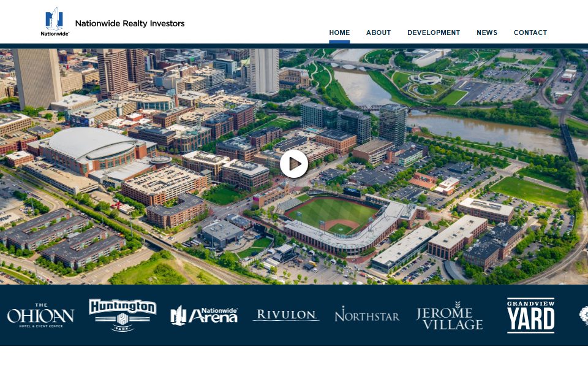The image size is (588, 368).
Task: Click the partially visible logo at carousel edge
Action: [x=584, y=315]
